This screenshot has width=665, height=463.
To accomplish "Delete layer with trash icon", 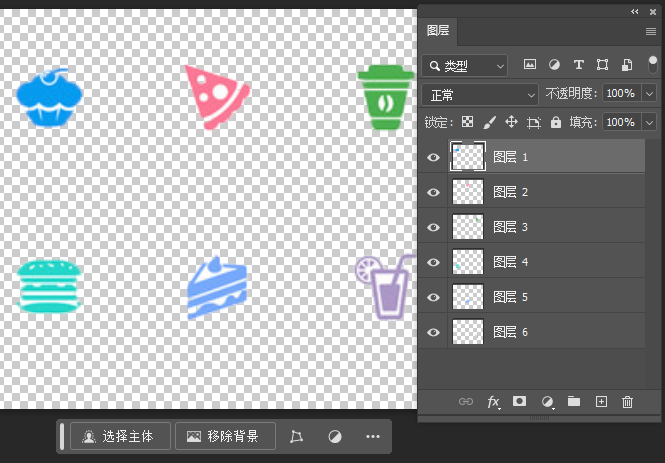I will click(x=627, y=402).
